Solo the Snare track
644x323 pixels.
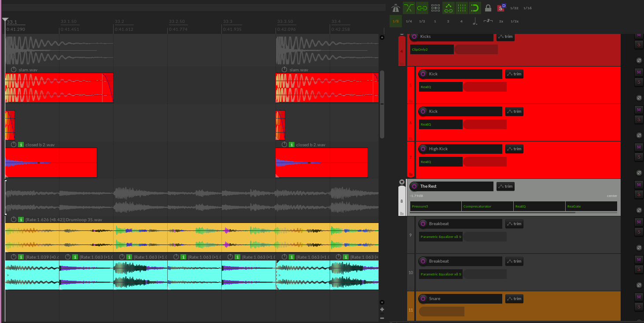(639, 307)
